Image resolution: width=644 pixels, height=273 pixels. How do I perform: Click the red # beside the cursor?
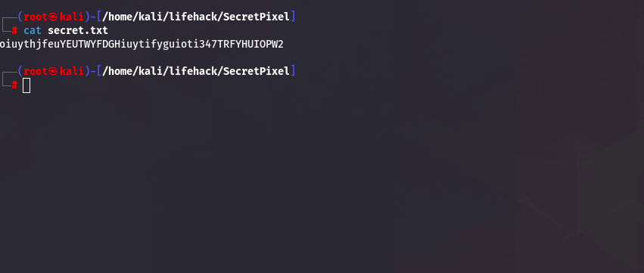14,85
